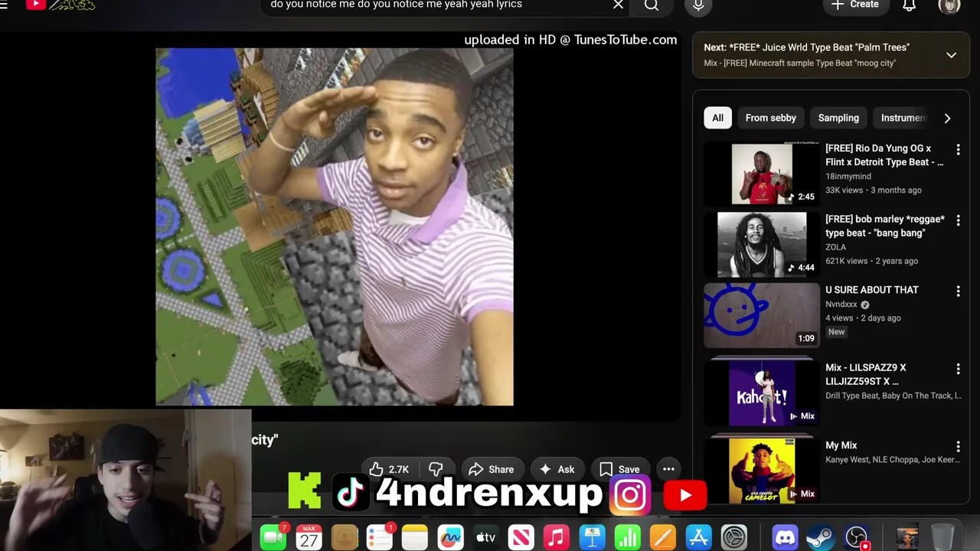The image size is (980, 551).
Task: Launch Music from the dock
Action: pyautogui.click(x=557, y=537)
